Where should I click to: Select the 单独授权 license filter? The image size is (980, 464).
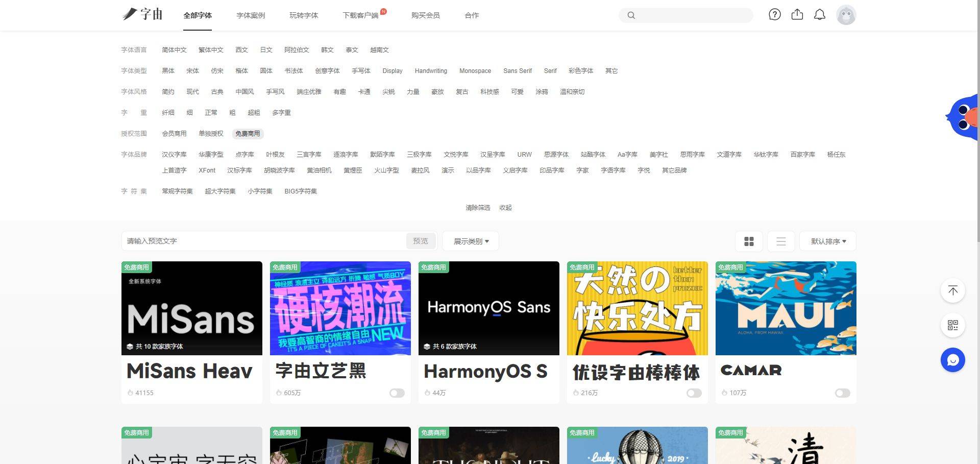pyautogui.click(x=211, y=134)
